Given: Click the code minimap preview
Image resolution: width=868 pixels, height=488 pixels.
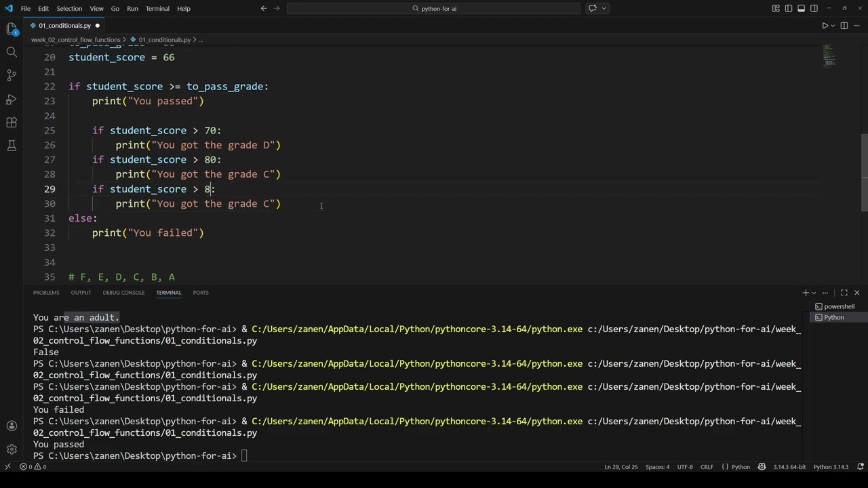Looking at the screenshot, I should pos(829,56).
